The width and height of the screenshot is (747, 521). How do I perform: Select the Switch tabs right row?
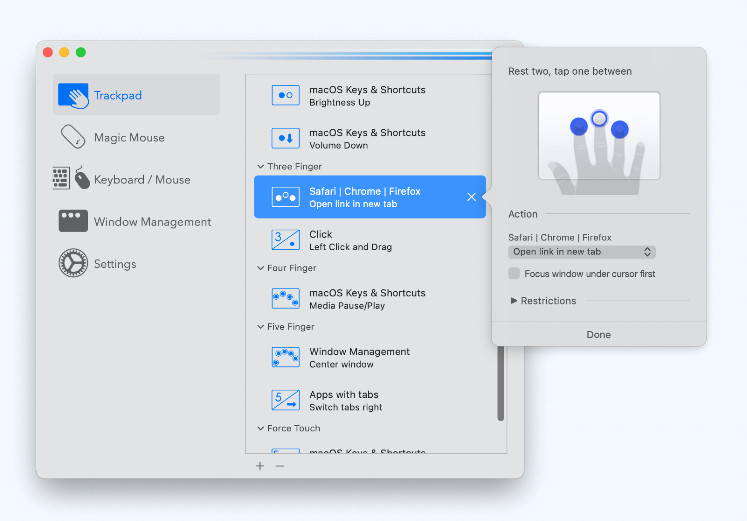point(370,400)
